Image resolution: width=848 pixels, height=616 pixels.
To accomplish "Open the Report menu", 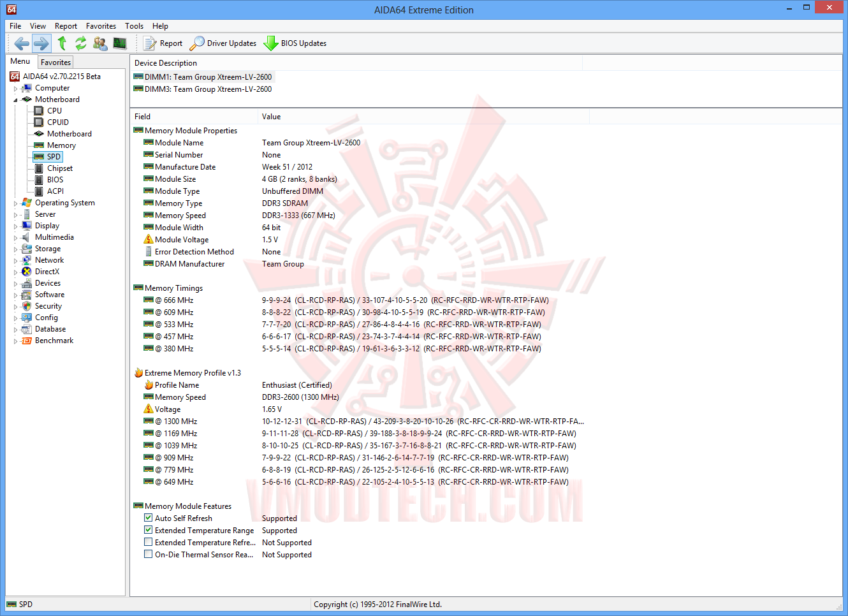I will tap(66, 26).
